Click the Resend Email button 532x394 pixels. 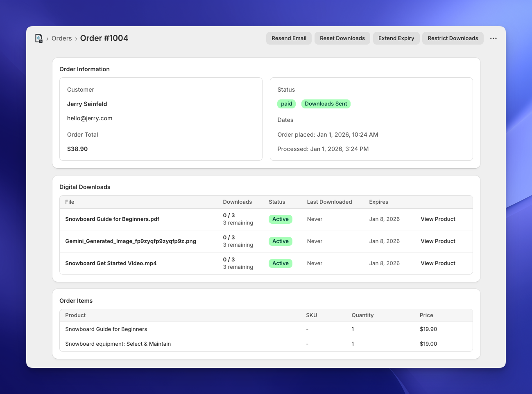pos(289,38)
